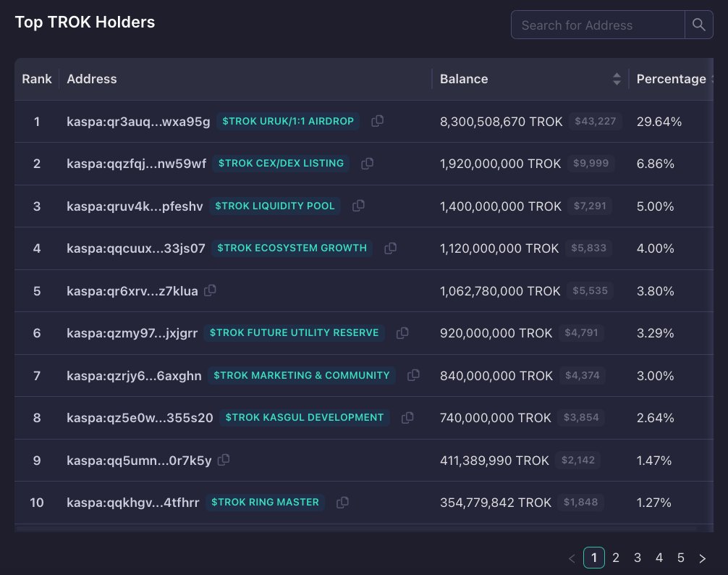Open address kaspa:qqcuux...33js07

pyautogui.click(x=136, y=248)
